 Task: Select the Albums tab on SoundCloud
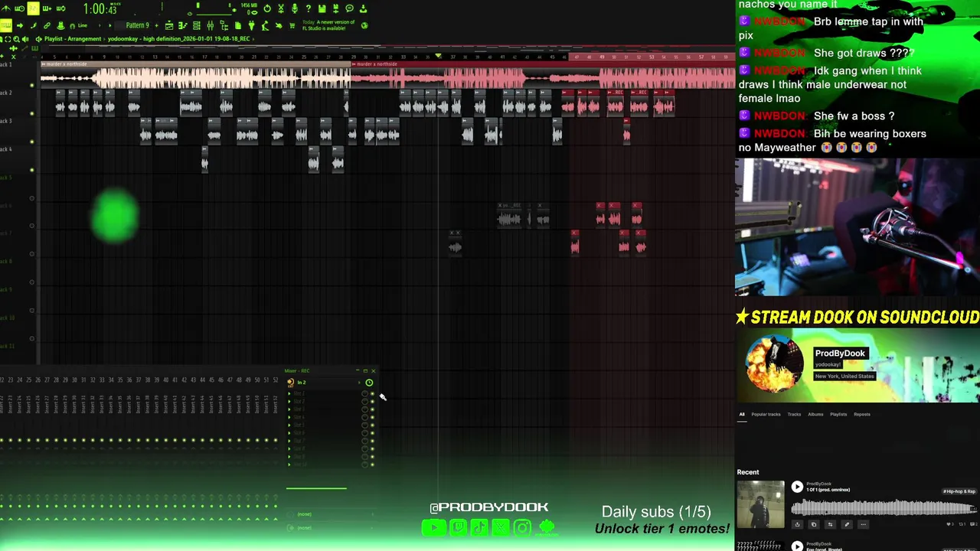click(815, 414)
